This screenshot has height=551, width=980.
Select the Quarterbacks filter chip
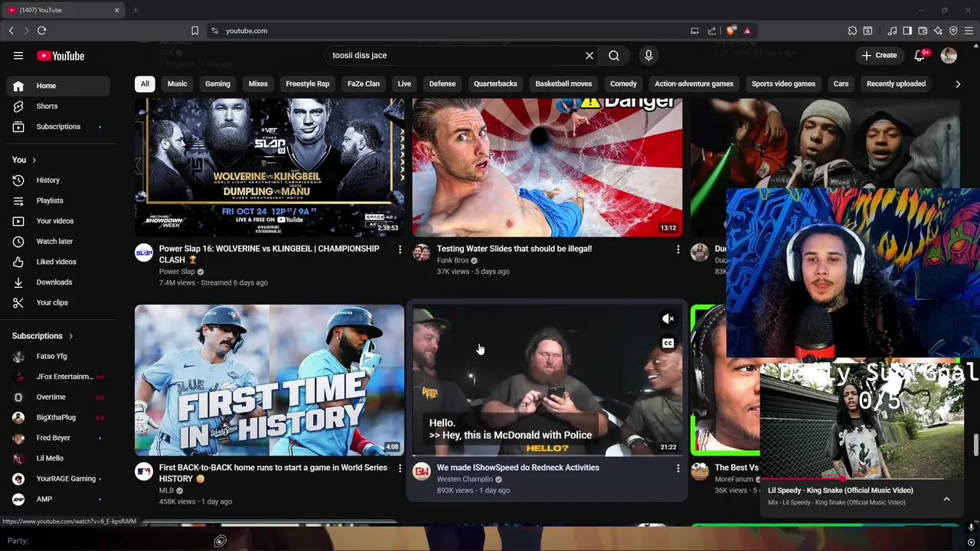tap(495, 83)
